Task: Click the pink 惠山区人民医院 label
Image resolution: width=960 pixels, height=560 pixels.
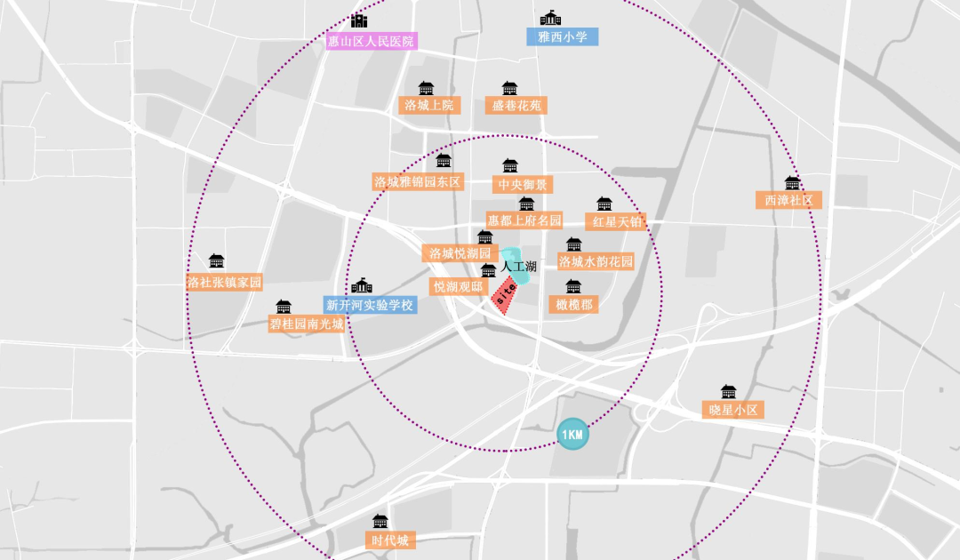Action: [x=372, y=41]
